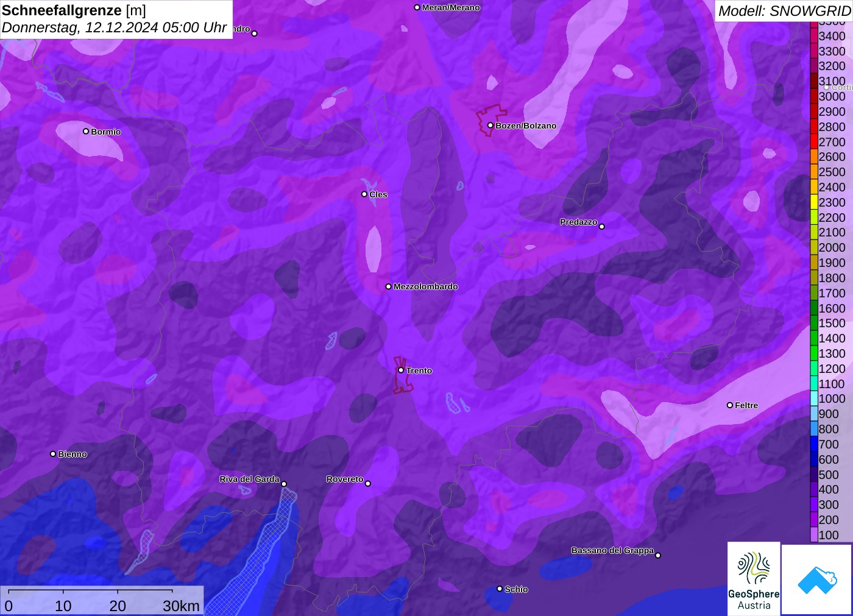
Task: Click the 1500 green legend swatch
Action: 814,323
